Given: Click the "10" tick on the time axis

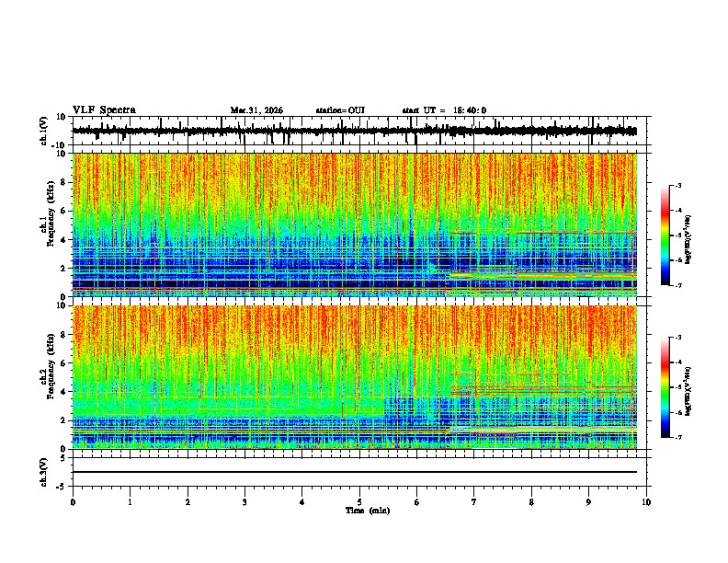Looking at the screenshot, I should (646, 502).
